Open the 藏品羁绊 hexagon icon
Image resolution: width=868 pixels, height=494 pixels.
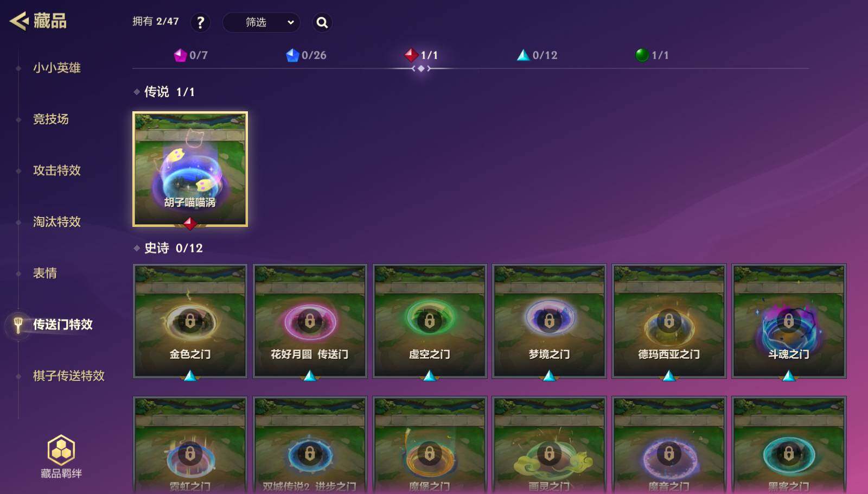61,449
